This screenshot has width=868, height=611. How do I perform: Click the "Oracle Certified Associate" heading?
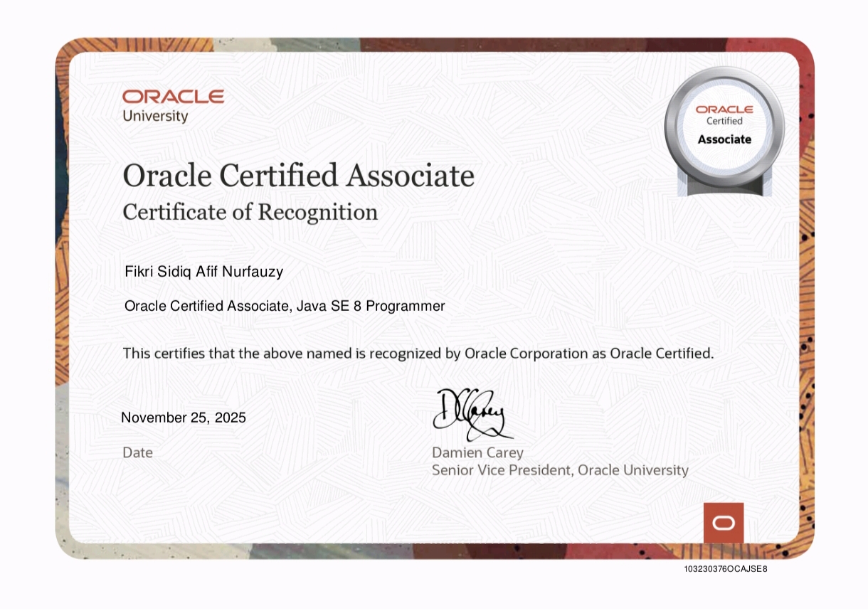click(x=299, y=176)
